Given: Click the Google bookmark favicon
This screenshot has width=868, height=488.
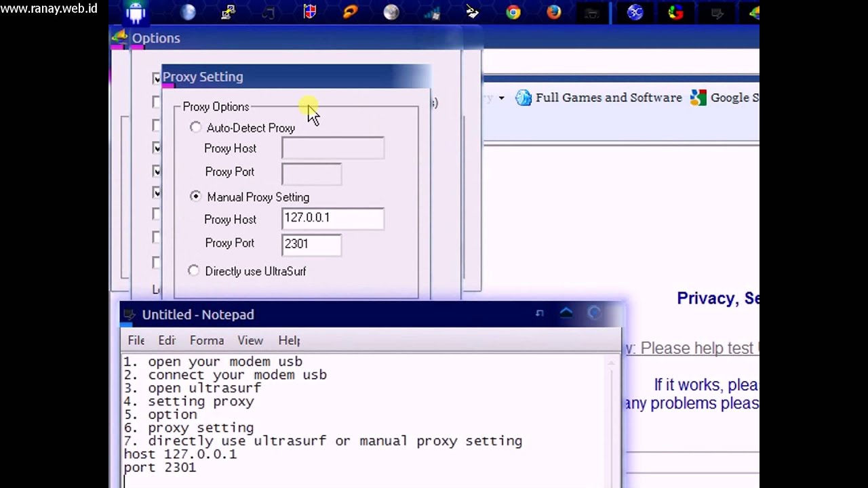Looking at the screenshot, I should pos(698,98).
